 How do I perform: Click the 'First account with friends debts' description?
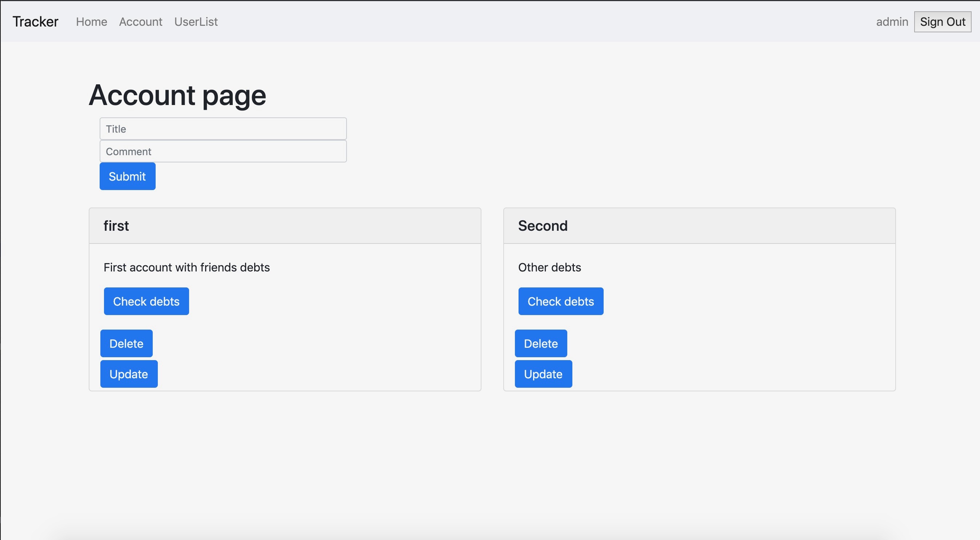187,267
